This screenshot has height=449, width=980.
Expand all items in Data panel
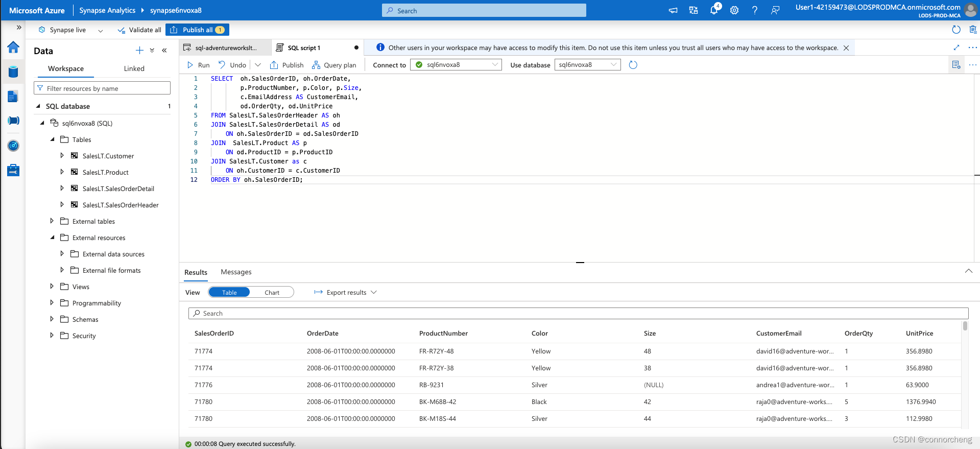click(x=152, y=50)
